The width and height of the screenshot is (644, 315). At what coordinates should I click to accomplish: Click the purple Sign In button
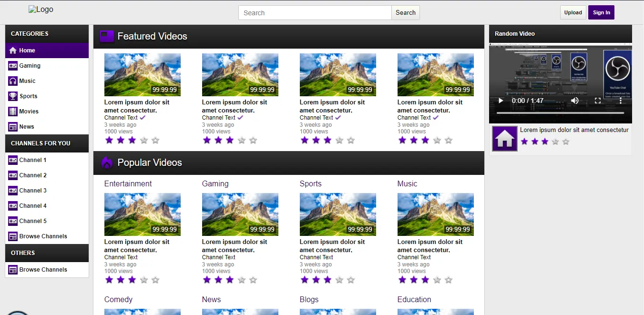602,12
